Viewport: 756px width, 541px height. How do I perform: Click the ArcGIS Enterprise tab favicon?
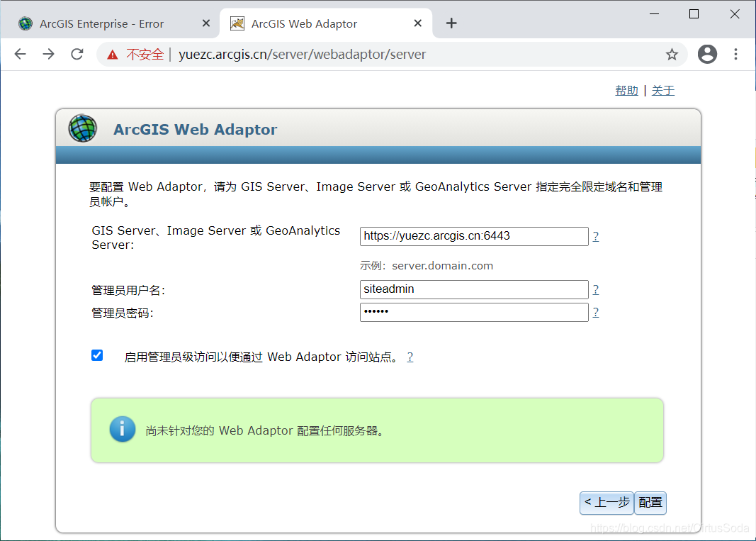[25, 23]
